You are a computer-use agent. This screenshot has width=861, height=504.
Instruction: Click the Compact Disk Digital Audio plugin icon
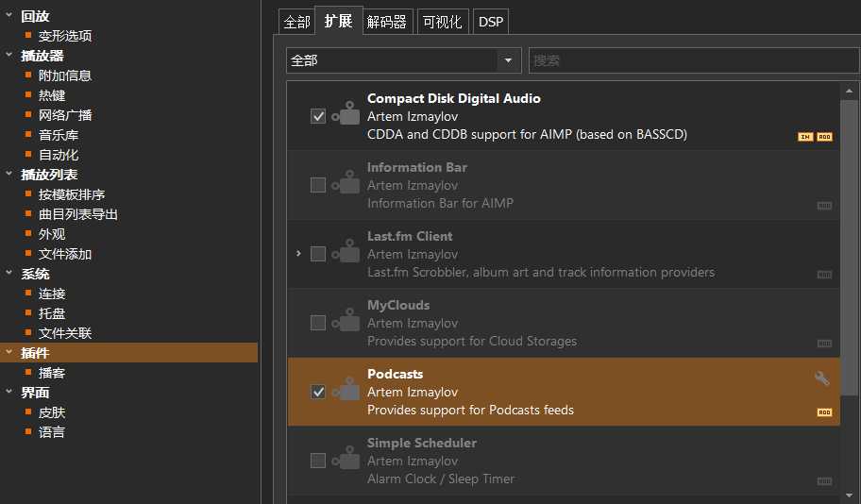[348, 115]
